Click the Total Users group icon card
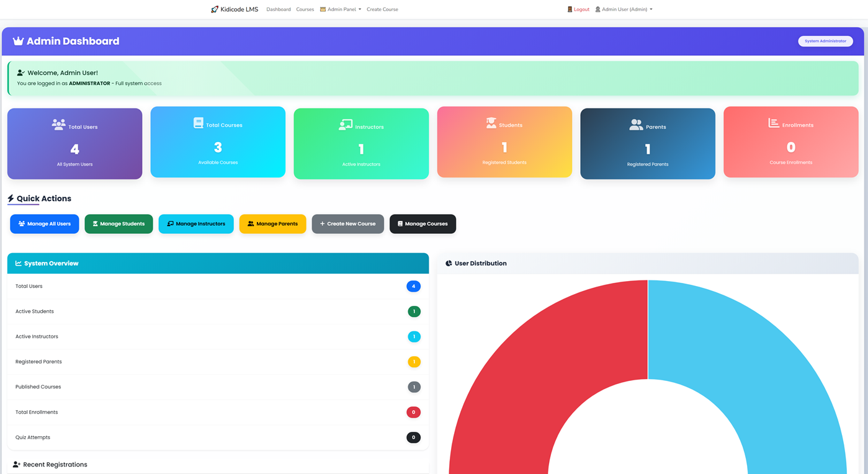The height and width of the screenshot is (474, 868). (58, 125)
